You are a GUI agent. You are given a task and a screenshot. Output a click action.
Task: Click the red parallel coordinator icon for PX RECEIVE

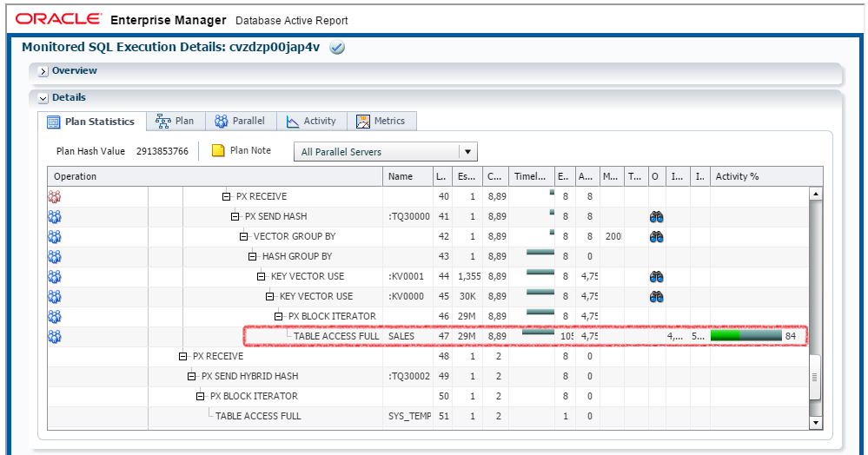point(54,196)
